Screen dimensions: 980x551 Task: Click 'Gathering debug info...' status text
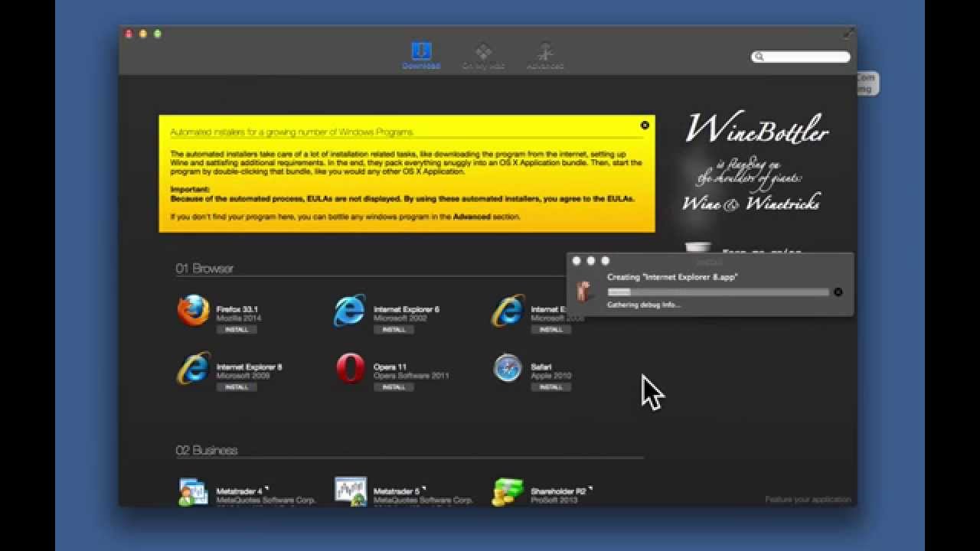coord(644,305)
